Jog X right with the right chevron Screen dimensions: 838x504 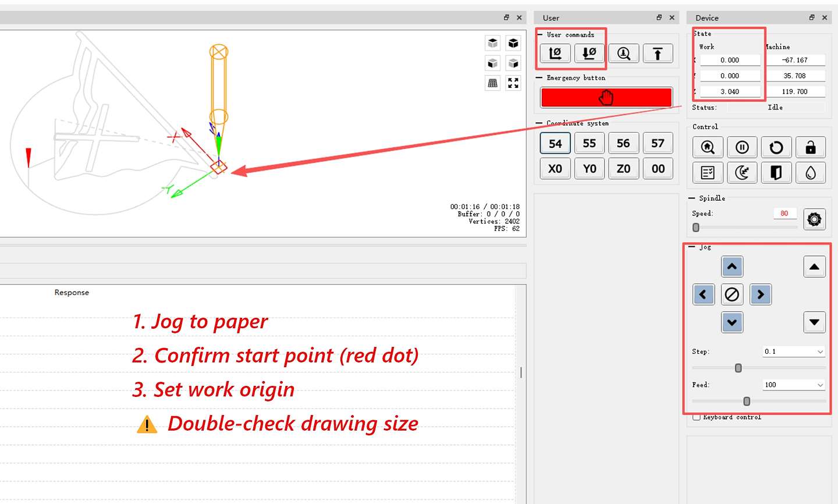(761, 294)
